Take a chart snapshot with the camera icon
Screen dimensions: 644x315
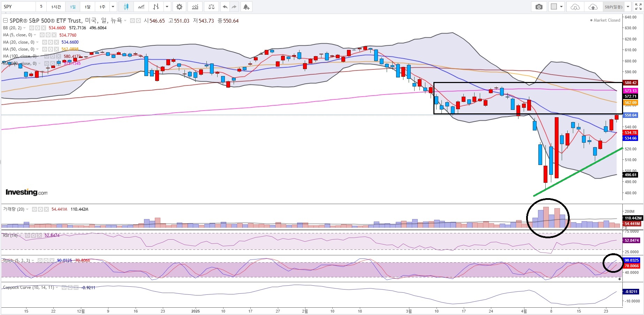[x=539, y=7]
